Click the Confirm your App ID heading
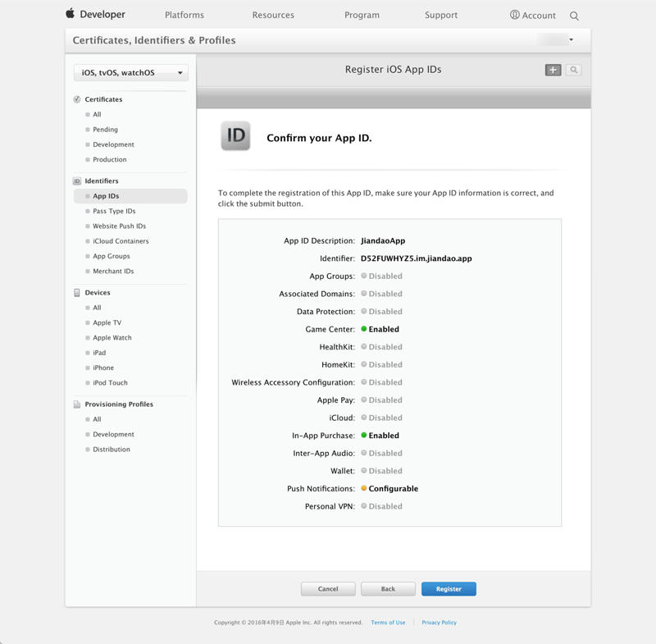The image size is (656, 644). pos(319,138)
